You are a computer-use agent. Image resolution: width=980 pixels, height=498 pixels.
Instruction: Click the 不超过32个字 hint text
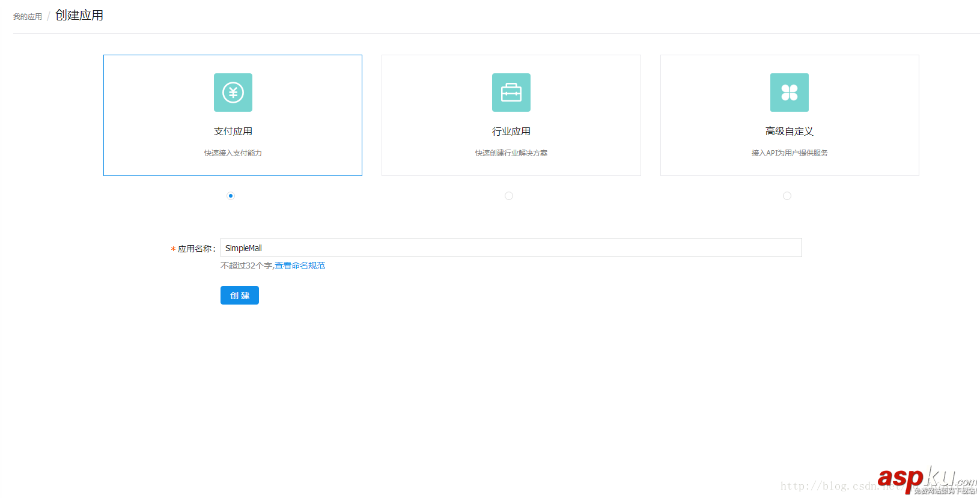247,266
